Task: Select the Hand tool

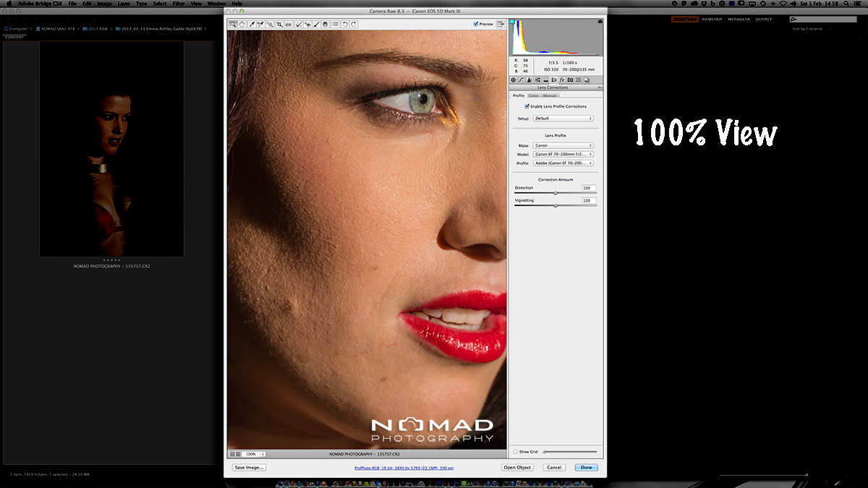Action: click(242, 24)
